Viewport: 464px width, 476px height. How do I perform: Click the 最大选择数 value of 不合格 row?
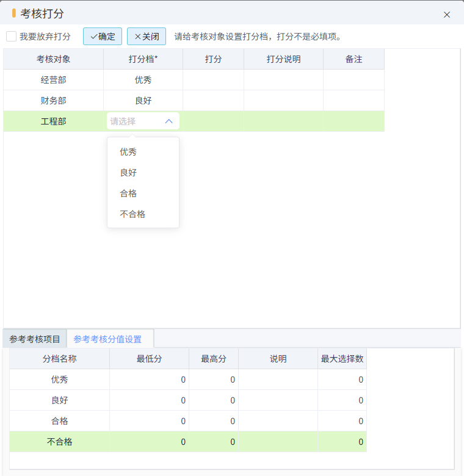tap(343, 442)
